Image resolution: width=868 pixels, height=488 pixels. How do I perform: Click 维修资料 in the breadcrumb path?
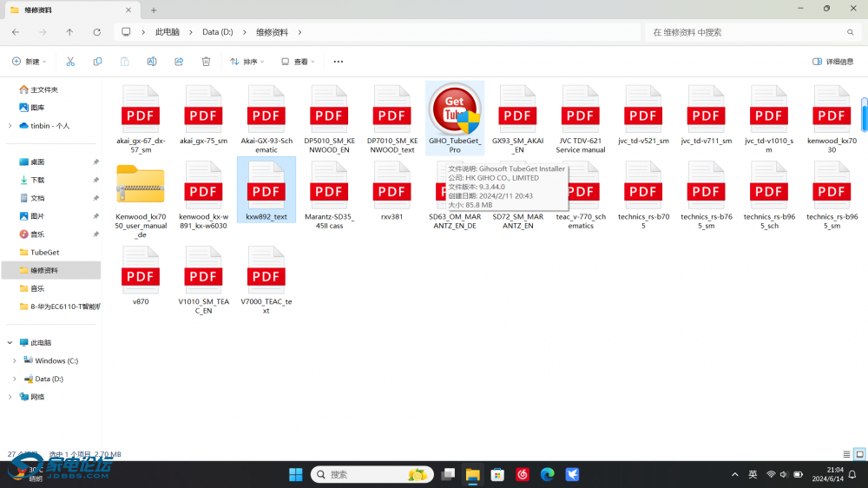(272, 32)
